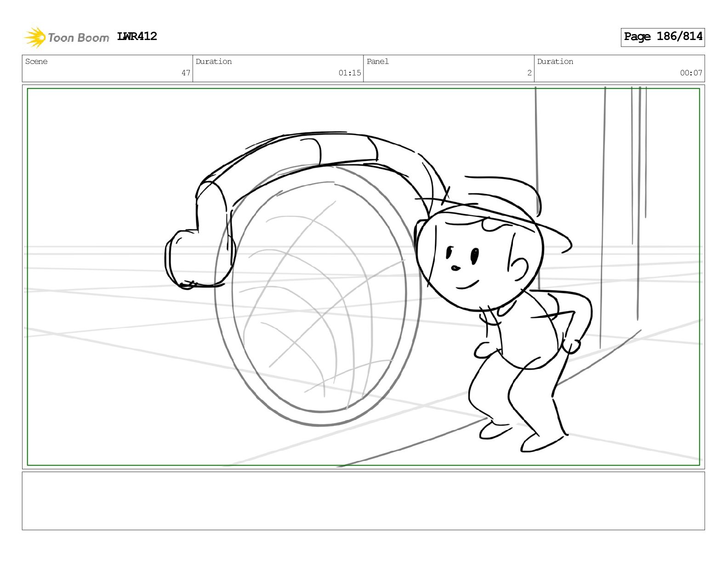This screenshot has width=728, height=563.
Task: Select the LWR412 project title
Action: 137,36
